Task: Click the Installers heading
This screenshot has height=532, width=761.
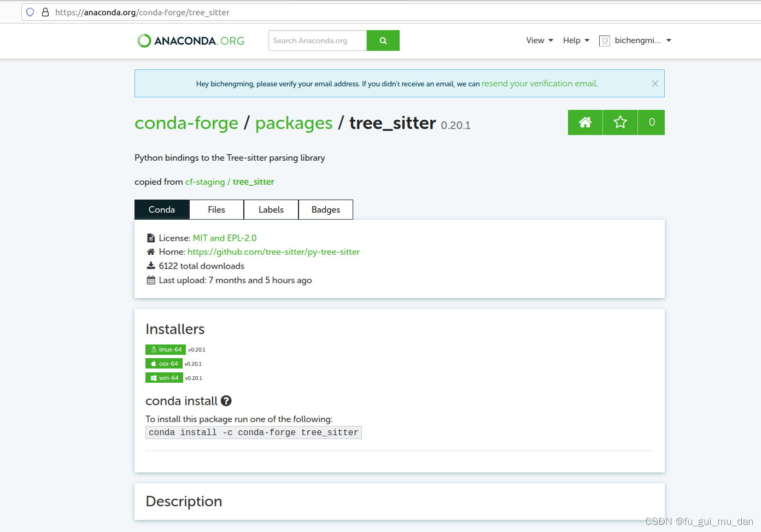Action: tap(175, 329)
